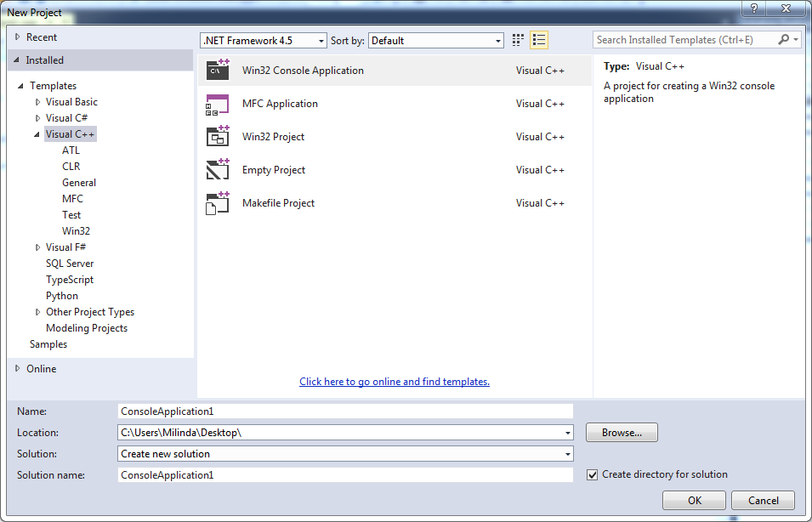Image resolution: width=812 pixels, height=522 pixels.
Task: Select the CLR category
Action: point(71,167)
